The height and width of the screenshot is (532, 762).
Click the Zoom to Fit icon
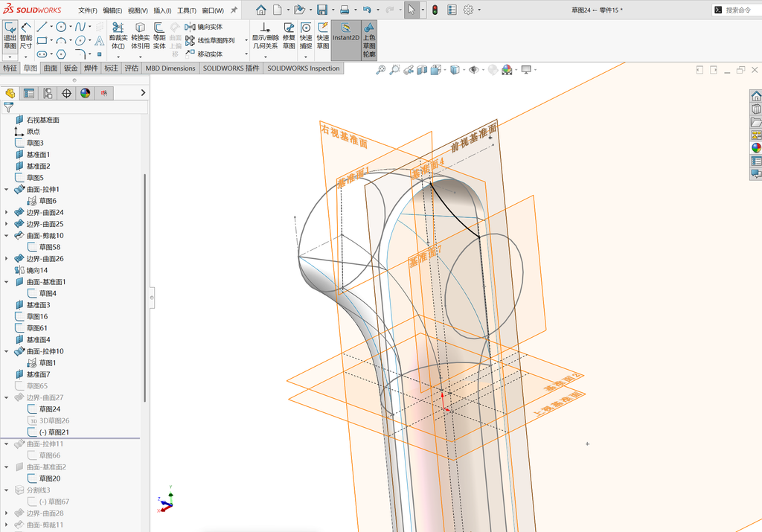[380, 70]
